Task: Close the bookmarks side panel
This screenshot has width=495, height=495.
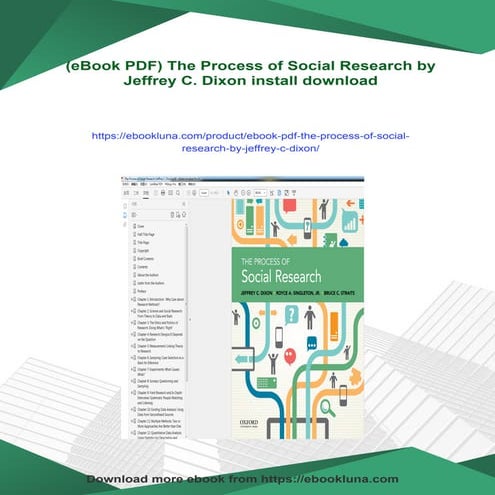Action: [x=184, y=204]
